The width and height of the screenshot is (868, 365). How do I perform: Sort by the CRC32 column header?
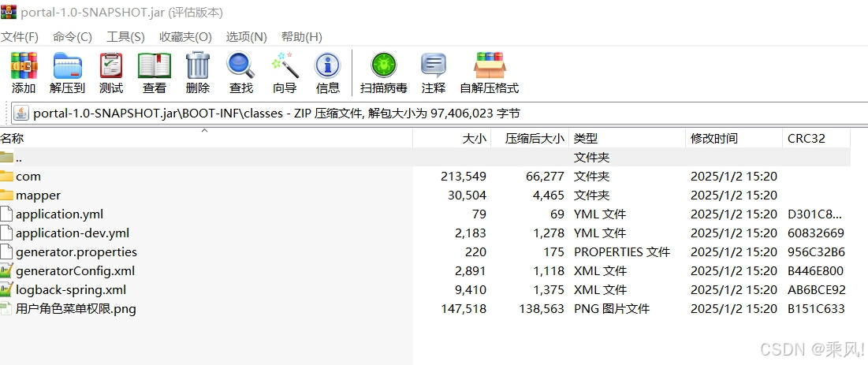coord(817,139)
